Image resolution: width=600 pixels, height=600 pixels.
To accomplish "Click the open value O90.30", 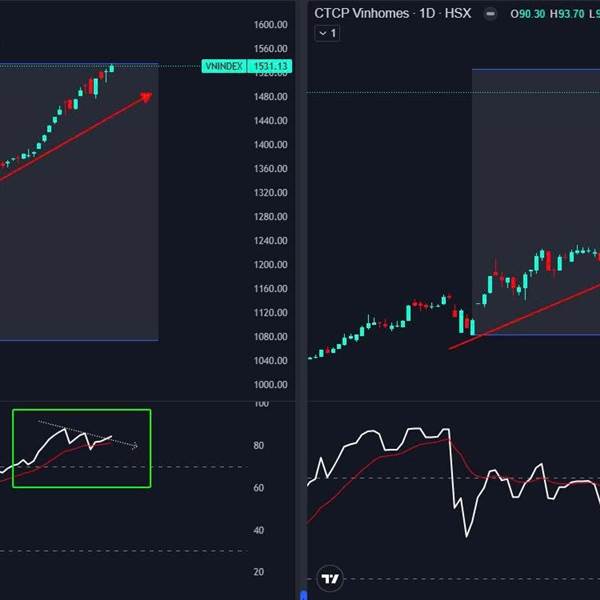I will click(x=528, y=14).
